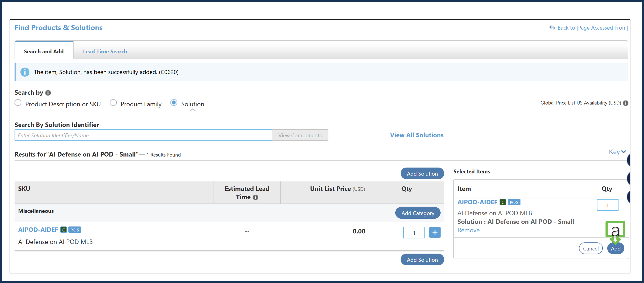644x283 pixels.
Task: Click the Back arrow icon at top right
Action: 552,28
